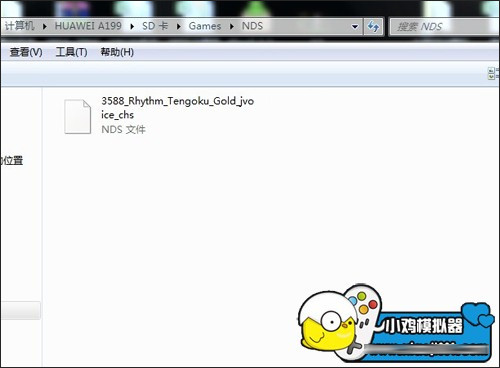Viewport: 500px width, 368px height.
Task: Expand arrow after SD 卡 breadcrumb
Action: (179, 26)
